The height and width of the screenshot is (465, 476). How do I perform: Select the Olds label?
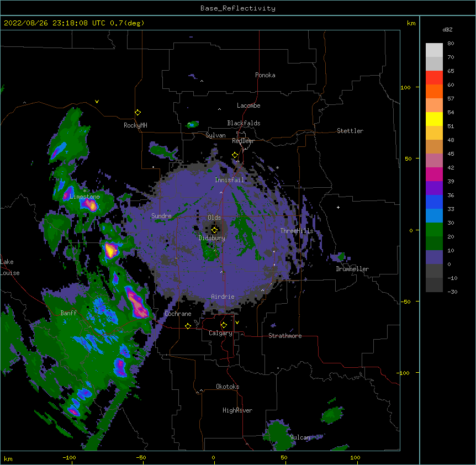[214, 218]
